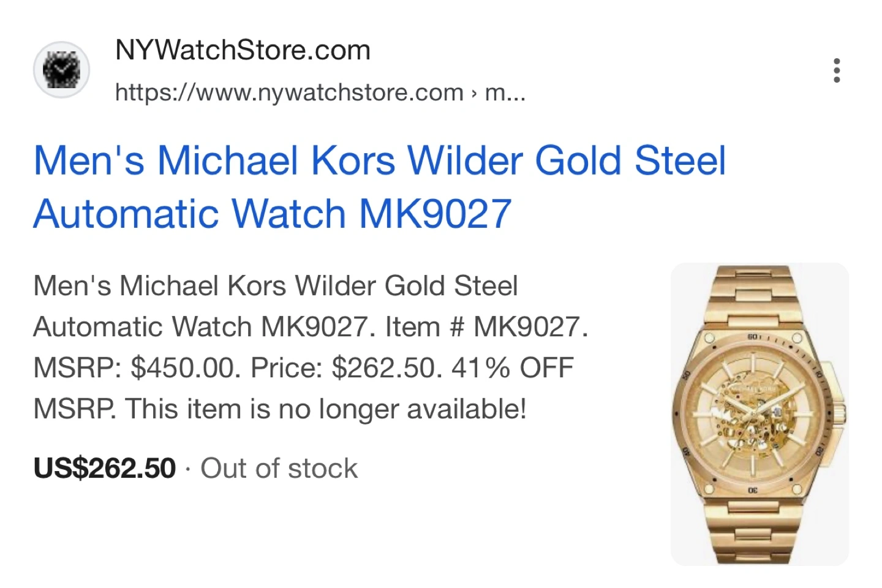Viewport: 882px width, 588px height.
Task: Click the 'https://www.nywatchstore.com' address text
Action: 289,92
